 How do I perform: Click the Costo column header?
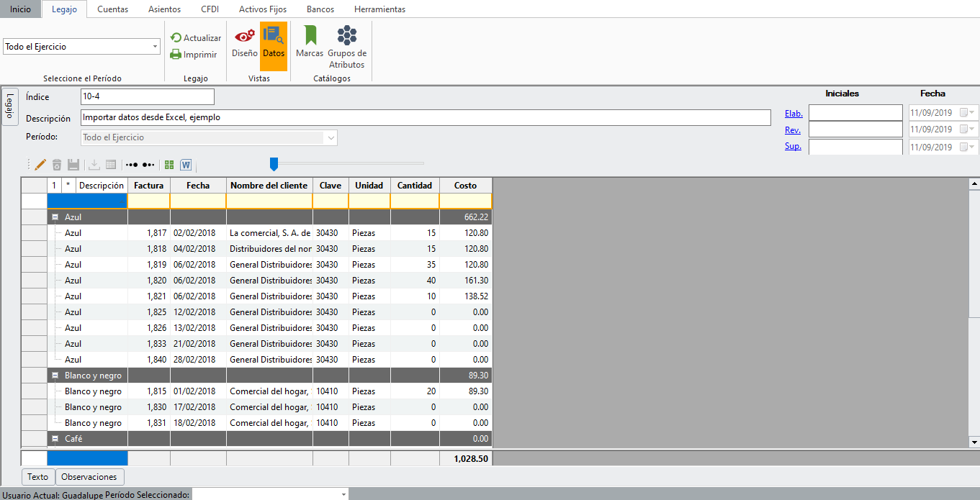(x=465, y=186)
